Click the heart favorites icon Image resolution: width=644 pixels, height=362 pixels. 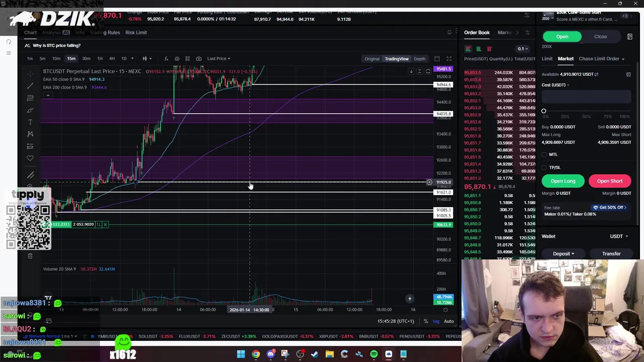coord(30,158)
